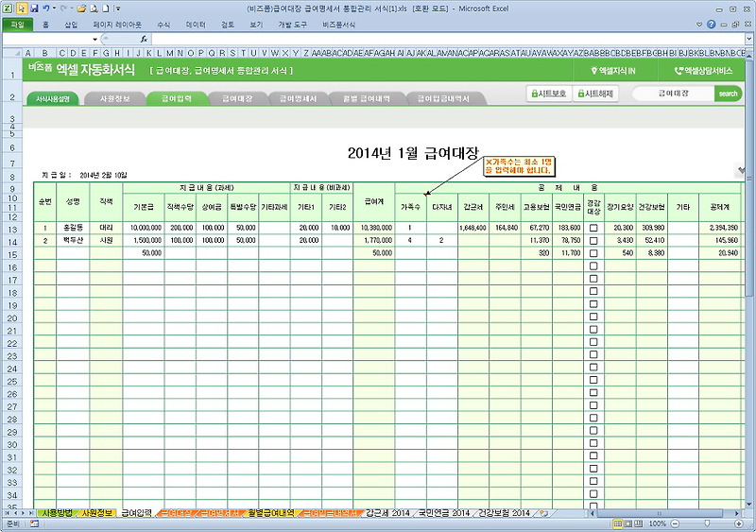Go to 서식사용설명 green nav button
This screenshot has width=756, height=532.
point(53,99)
